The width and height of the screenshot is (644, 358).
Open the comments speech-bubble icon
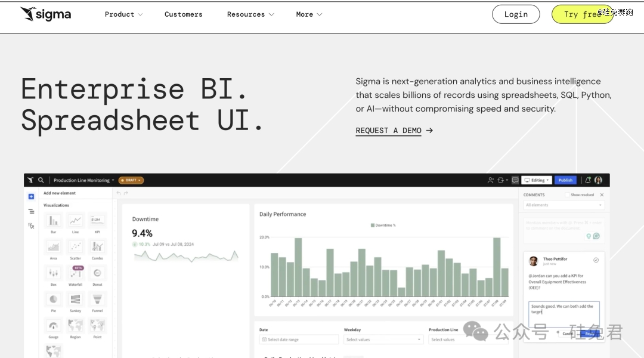[515, 180]
